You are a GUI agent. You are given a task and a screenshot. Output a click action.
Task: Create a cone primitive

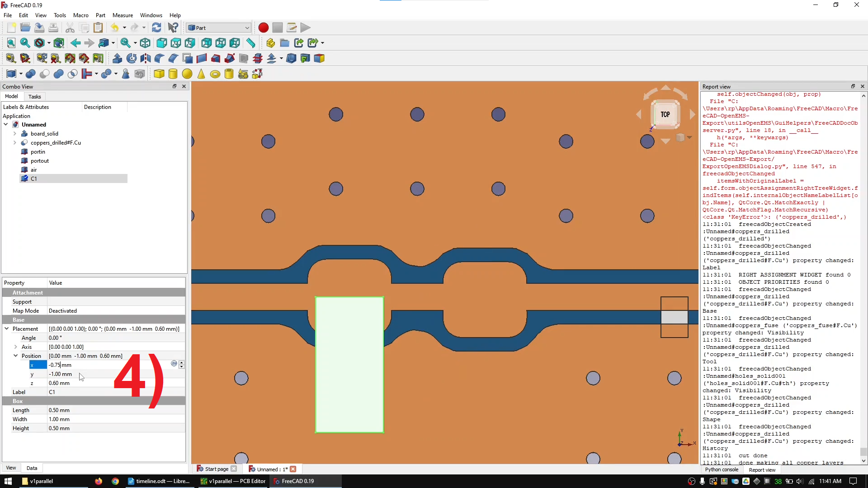coord(201,74)
